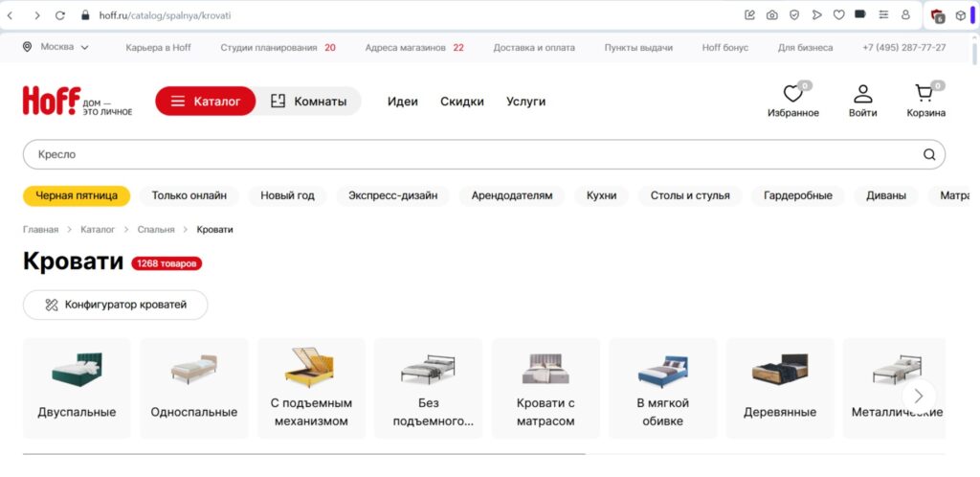
Task: Click the Адреса магазинов link
Action: click(x=407, y=47)
